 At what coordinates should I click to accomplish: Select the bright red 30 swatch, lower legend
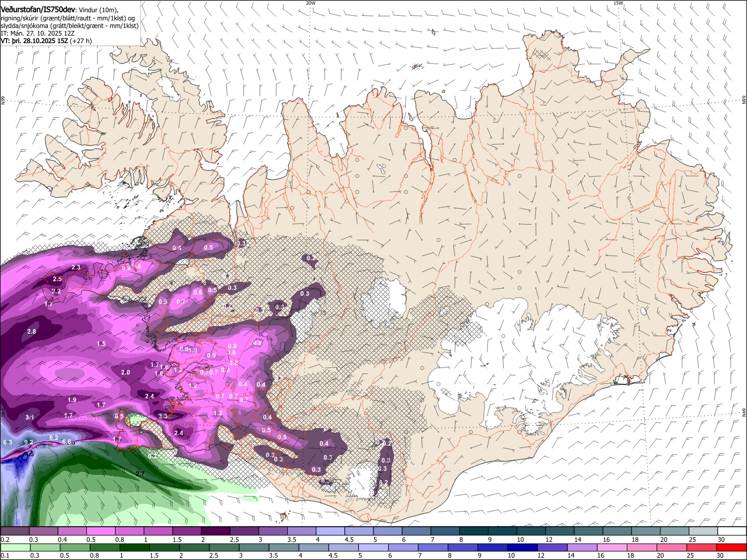[x=731, y=547]
